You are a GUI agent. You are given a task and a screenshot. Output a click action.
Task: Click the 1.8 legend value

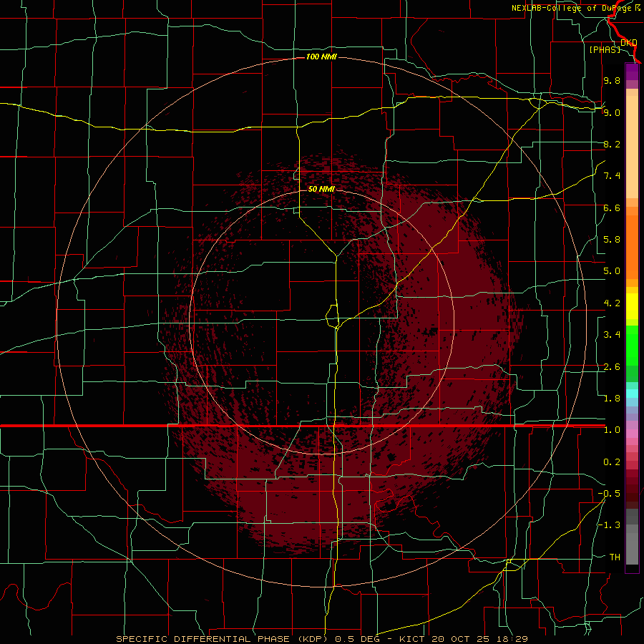click(612, 399)
